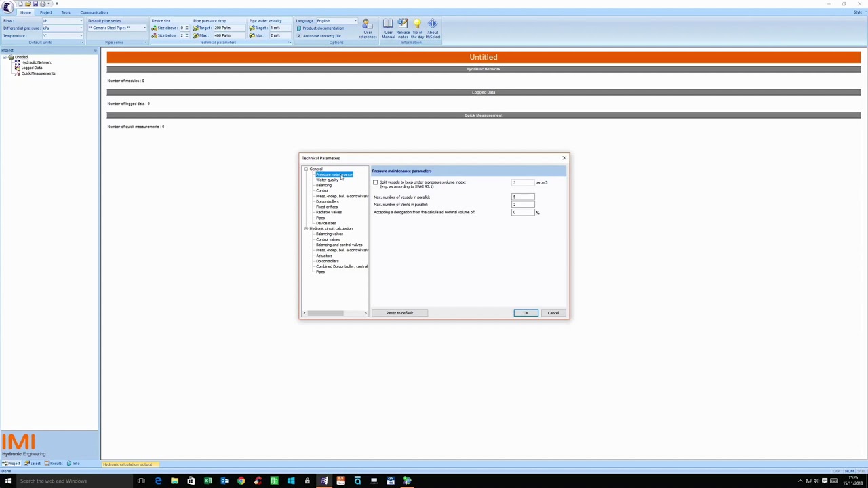Switch to the Communication ribbon tab
868x488 pixels.
(x=94, y=12)
